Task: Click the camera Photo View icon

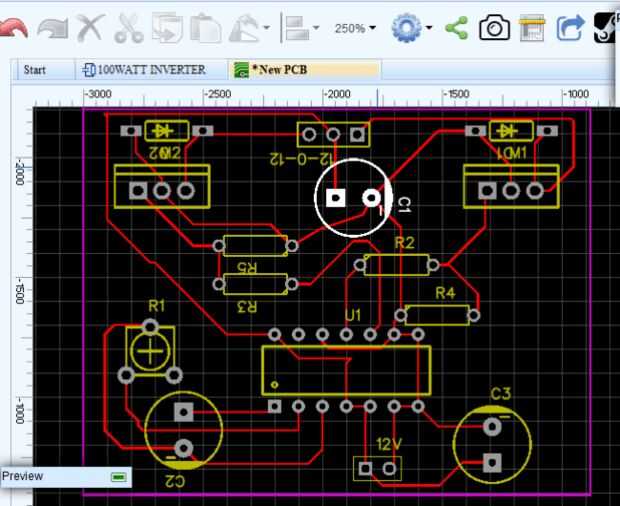Action: tap(494, 28)
